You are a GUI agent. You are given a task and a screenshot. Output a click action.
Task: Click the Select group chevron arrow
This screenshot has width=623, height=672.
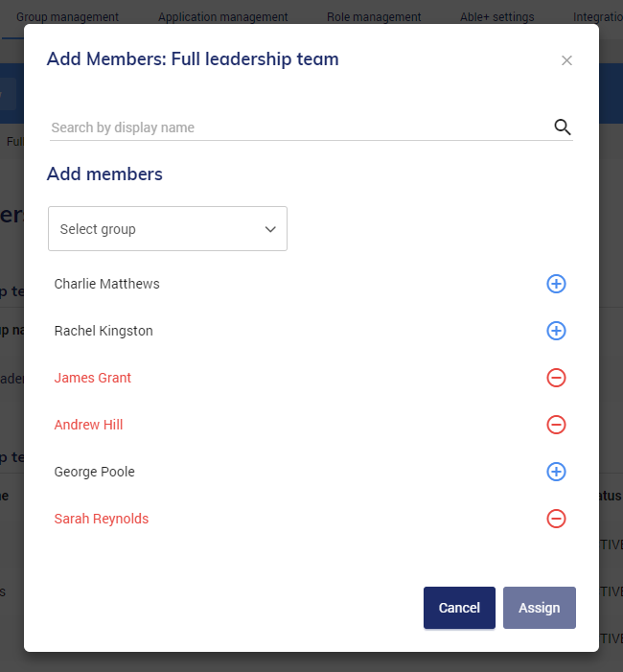coord(270,229)
